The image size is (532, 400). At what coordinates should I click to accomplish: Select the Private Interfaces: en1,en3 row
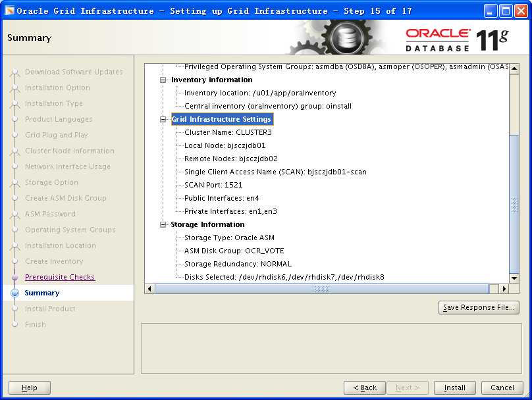click(x=230, y=212)
